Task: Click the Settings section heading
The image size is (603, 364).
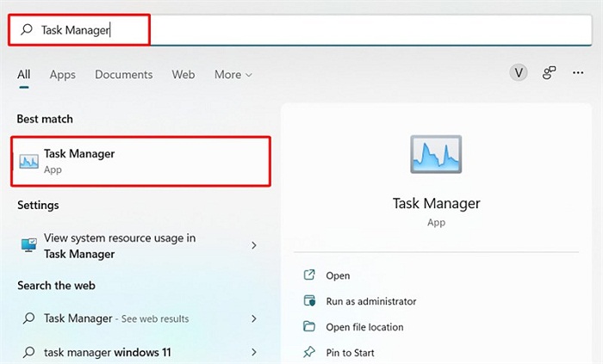Action: pyautogui.click(x=38, y=205)
